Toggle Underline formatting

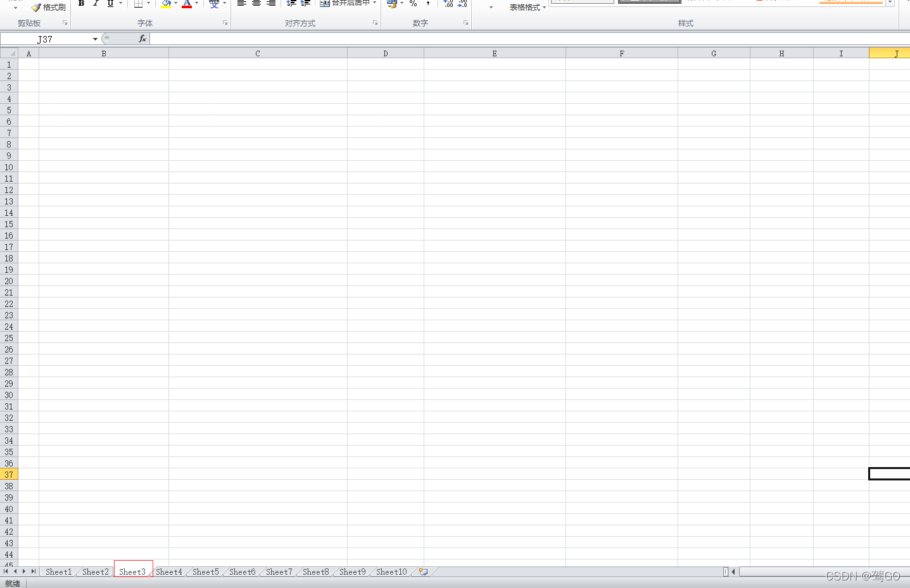click(110, 3)
